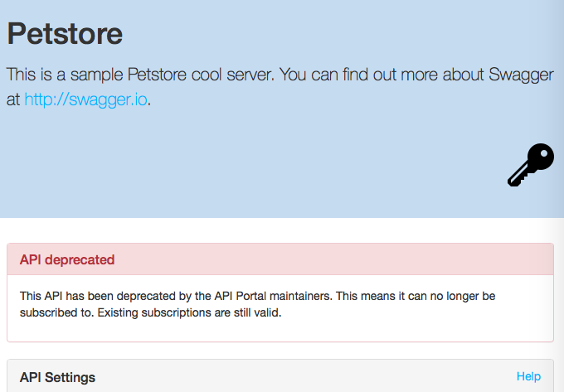Click the word 'Swagger' in the description

[521, 75]
